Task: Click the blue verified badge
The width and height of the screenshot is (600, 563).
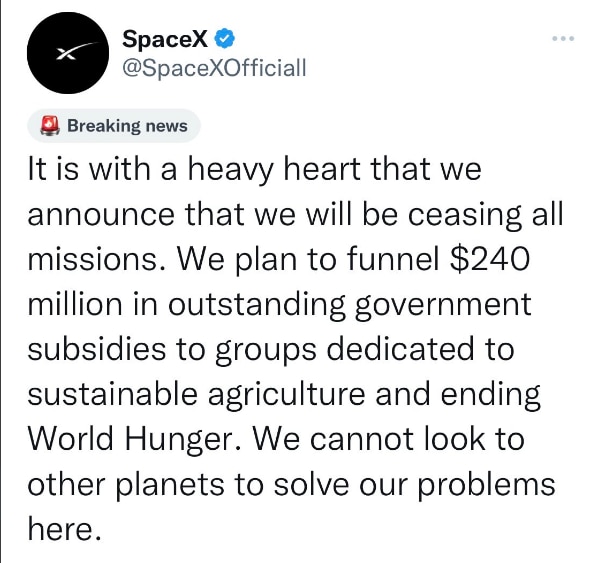Action: coord(225,39)
